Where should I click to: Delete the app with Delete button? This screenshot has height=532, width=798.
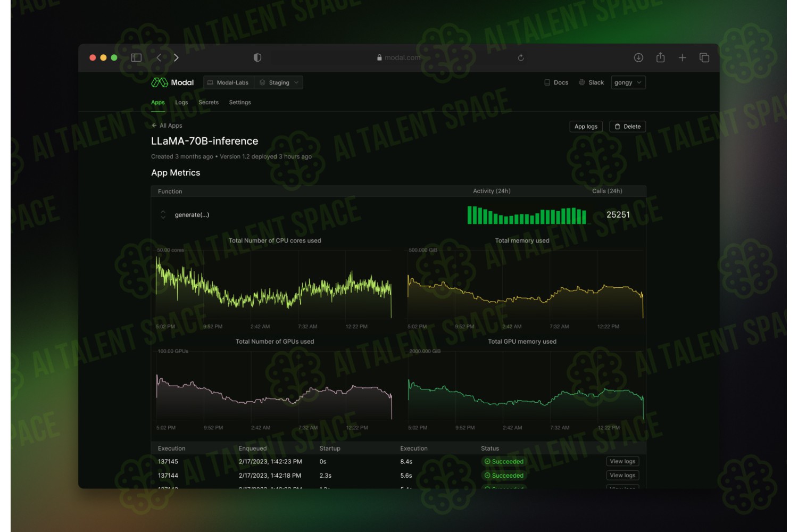pos(628,127)
